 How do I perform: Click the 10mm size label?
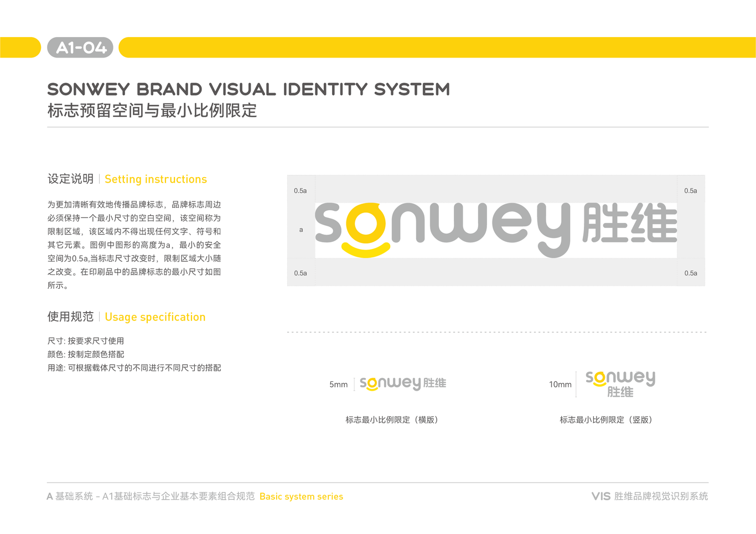pyautogui.click(x=560, y=385)
